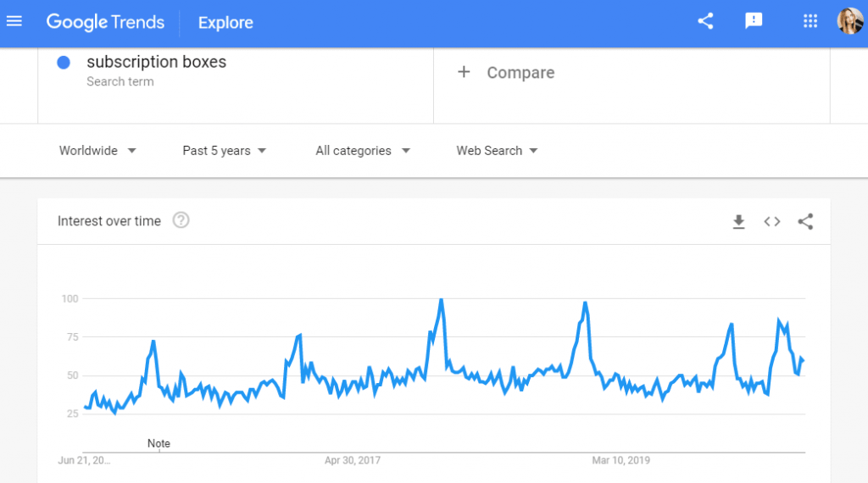This screenshot has height=483, width=868.
Task: Open the Note marker on timeline
Action: [x=159, y=444]
